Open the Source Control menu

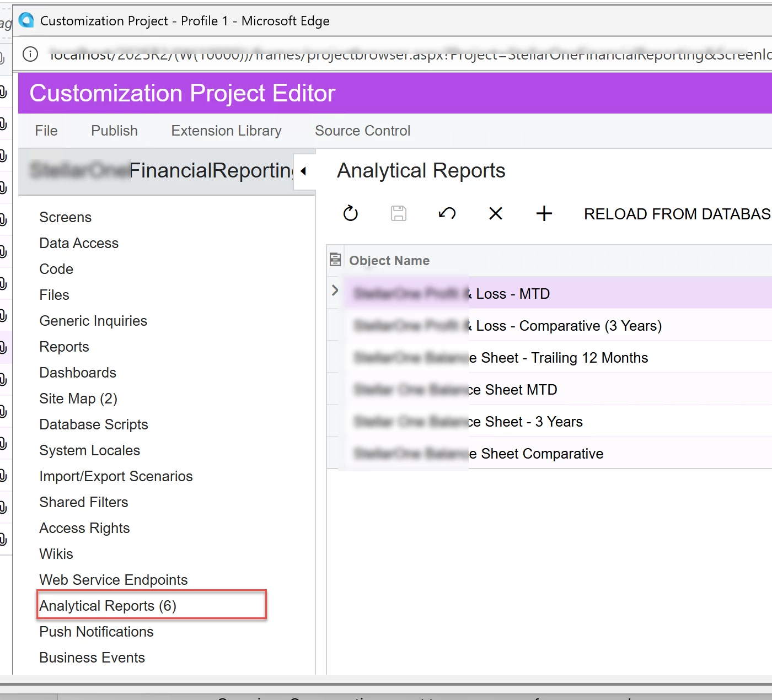363,131
